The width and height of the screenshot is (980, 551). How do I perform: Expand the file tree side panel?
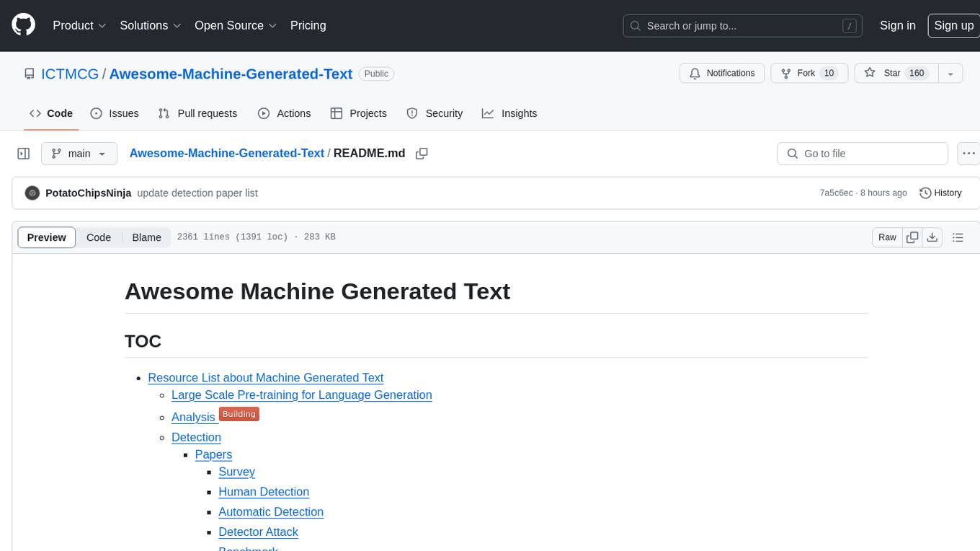point(23,154)
